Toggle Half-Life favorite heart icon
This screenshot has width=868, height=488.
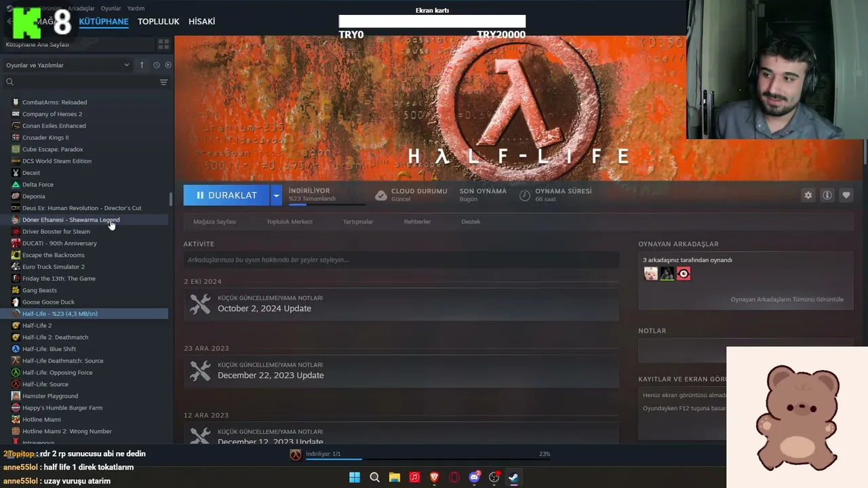click(x=846, y=195)
